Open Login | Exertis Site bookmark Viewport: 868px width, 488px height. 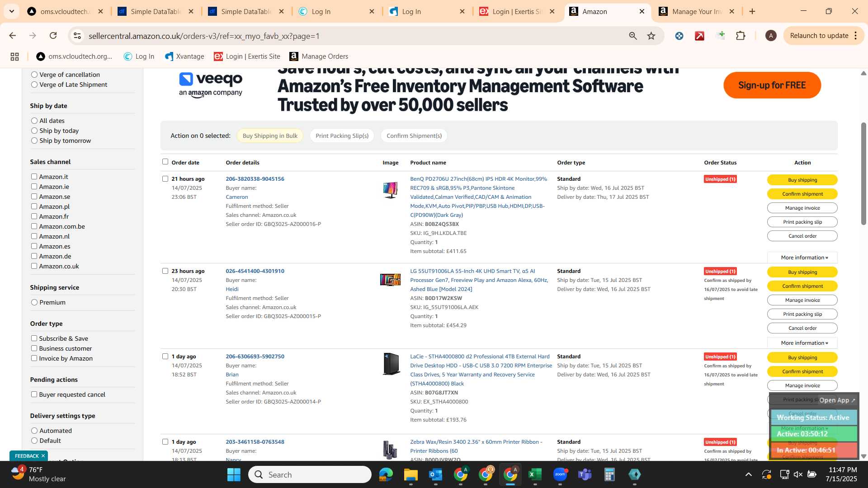(247, 56)
